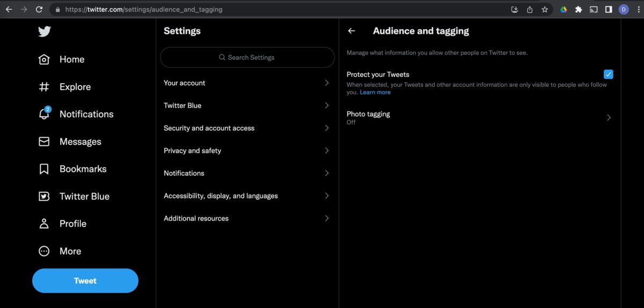Click the Protect your Tweets label
The width and height of the screenshot is (644, 308).
[x=378, y=75]
